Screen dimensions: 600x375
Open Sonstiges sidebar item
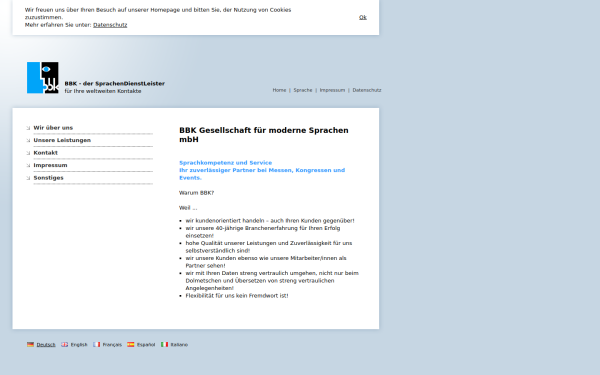click(x=48, y=178)
